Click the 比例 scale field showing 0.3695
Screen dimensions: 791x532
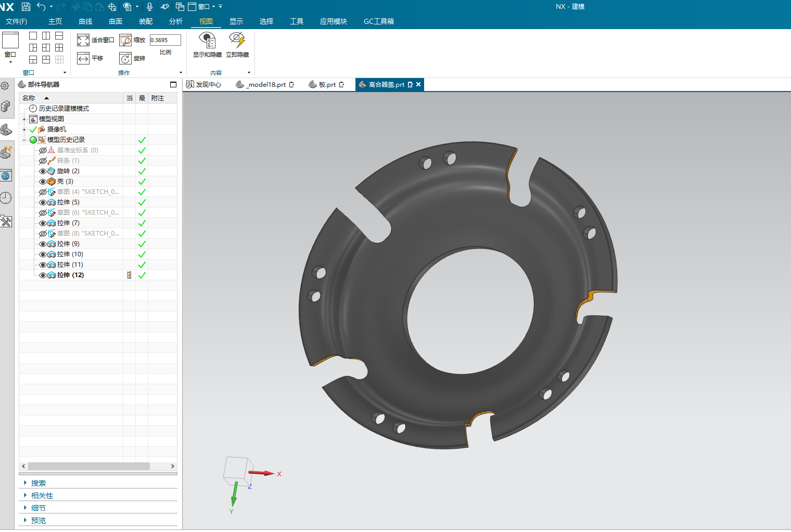165,40
